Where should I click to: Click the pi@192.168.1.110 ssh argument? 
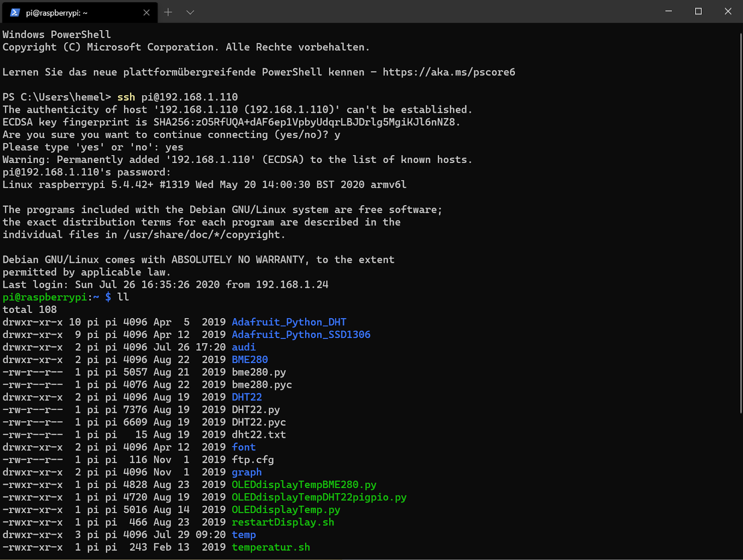click(189, 97)
